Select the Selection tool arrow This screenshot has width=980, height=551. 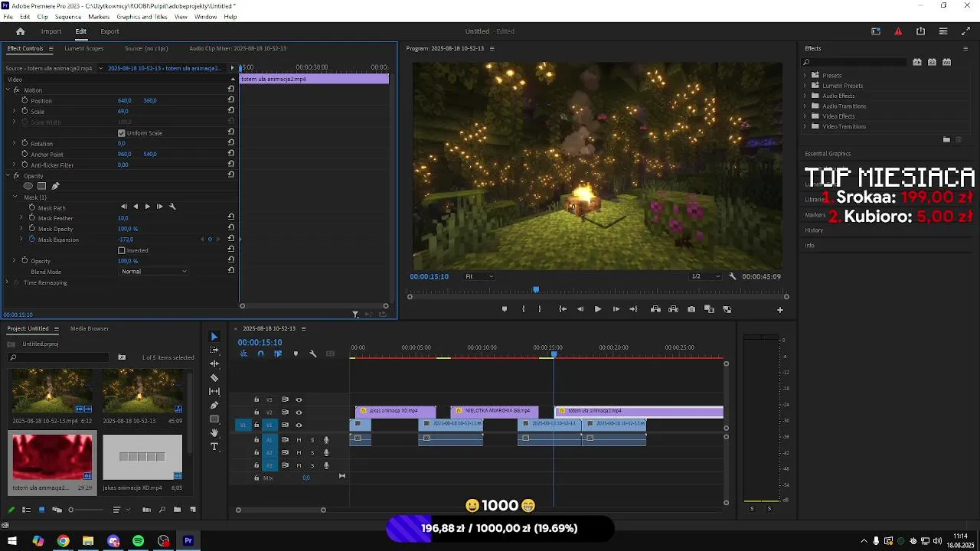click(x=214, y=337)
